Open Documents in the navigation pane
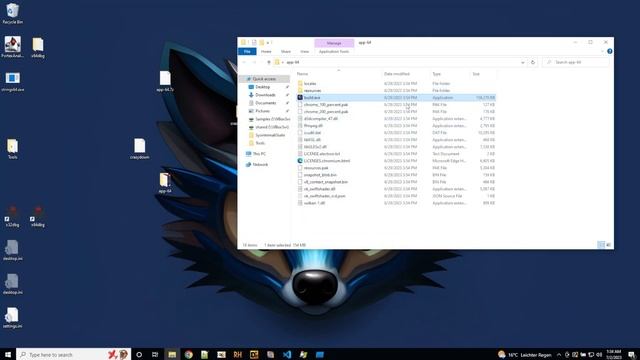Screen dimensions: 640x360 click(x=266, y=103)
